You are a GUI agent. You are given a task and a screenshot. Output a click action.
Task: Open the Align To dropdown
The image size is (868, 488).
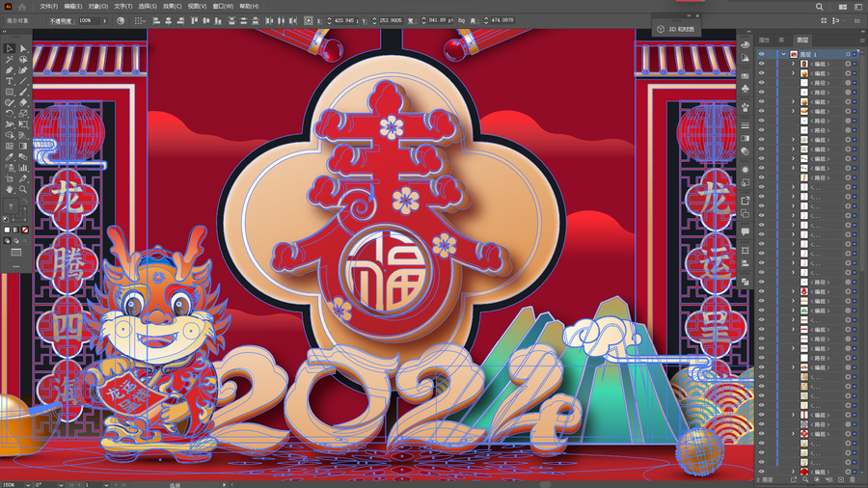coord(140,20)
